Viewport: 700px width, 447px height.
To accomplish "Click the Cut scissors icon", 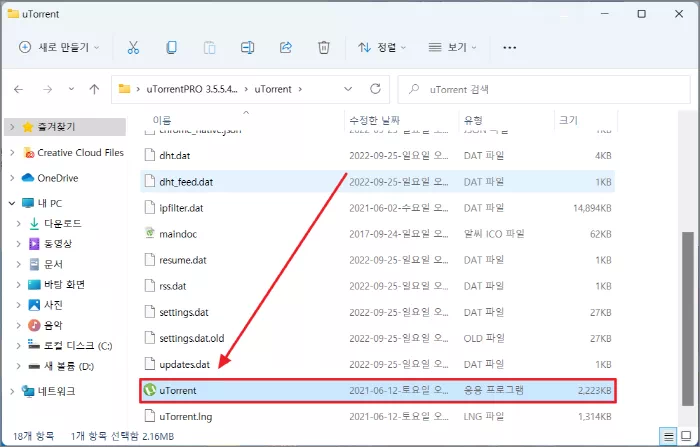I will click(133, 47).
